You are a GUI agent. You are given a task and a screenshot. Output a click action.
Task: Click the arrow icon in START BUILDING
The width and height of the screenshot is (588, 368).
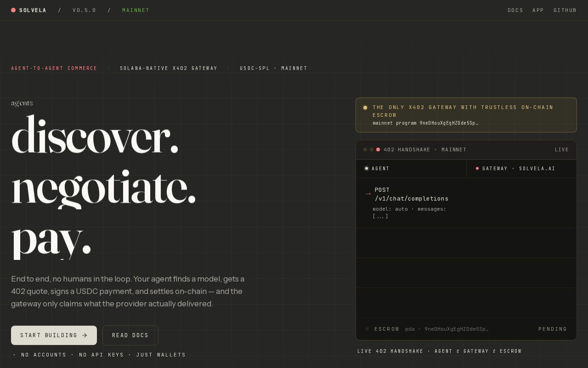coord(85,335)
